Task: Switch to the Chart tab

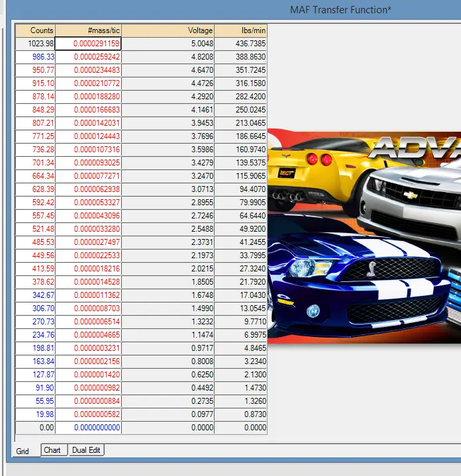Action: pos(54,450)
